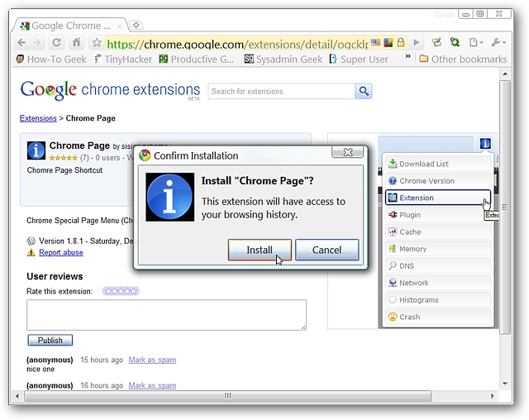
Task: Cancel the Chrome Page installation
Action: (326, 250)
